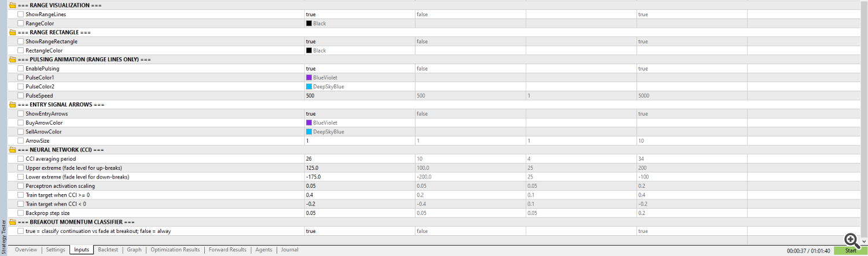Click the ArrowSize stop value 10
Image resolution: width=868 pixels, height=256 pixels.
(641, 140)
